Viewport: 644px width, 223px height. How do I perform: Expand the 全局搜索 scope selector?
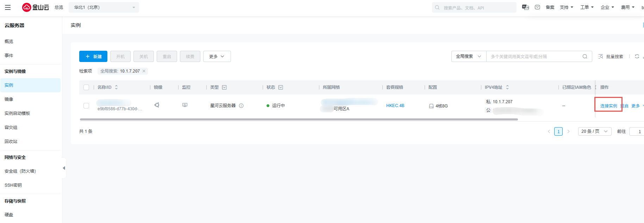469,56
